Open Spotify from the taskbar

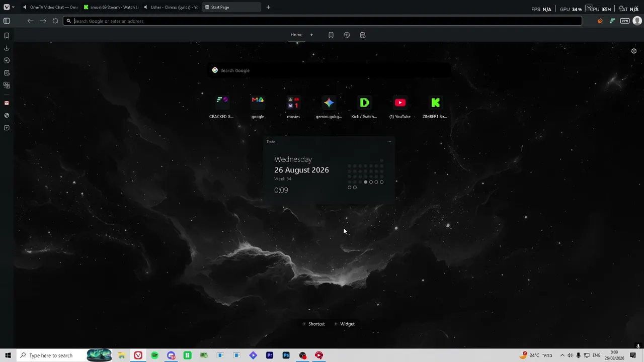pyautogui.click(x=154, y=355)
